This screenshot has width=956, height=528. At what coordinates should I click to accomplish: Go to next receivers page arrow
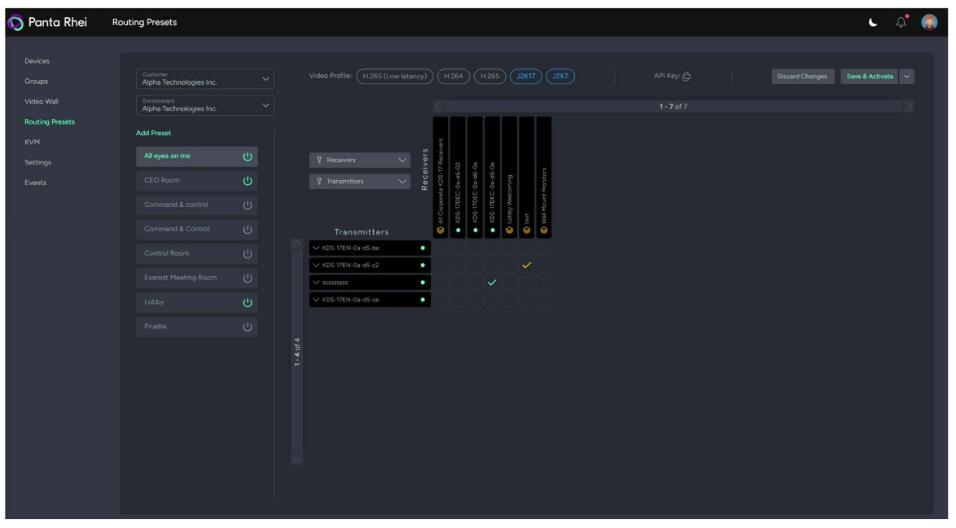point(909,106)
